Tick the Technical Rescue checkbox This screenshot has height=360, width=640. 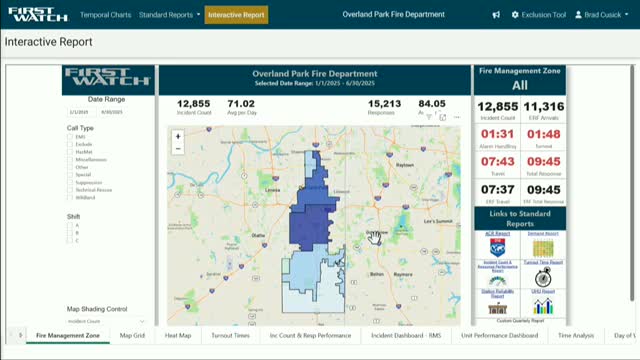(70, 190)
